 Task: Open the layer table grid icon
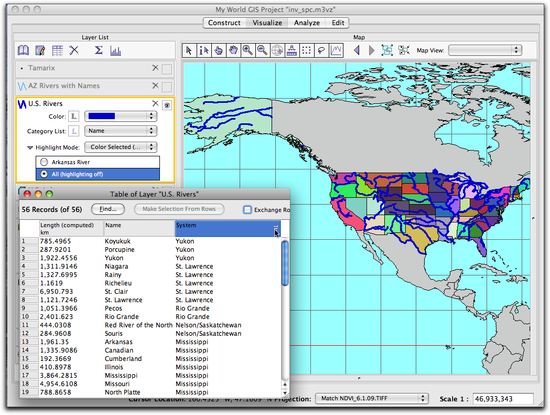57,51
